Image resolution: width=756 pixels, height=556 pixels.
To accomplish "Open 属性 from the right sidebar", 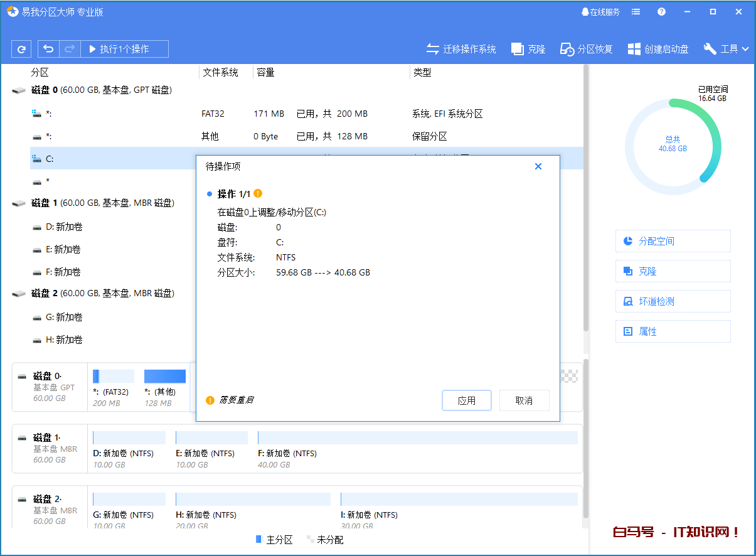I will coord(673,331).
